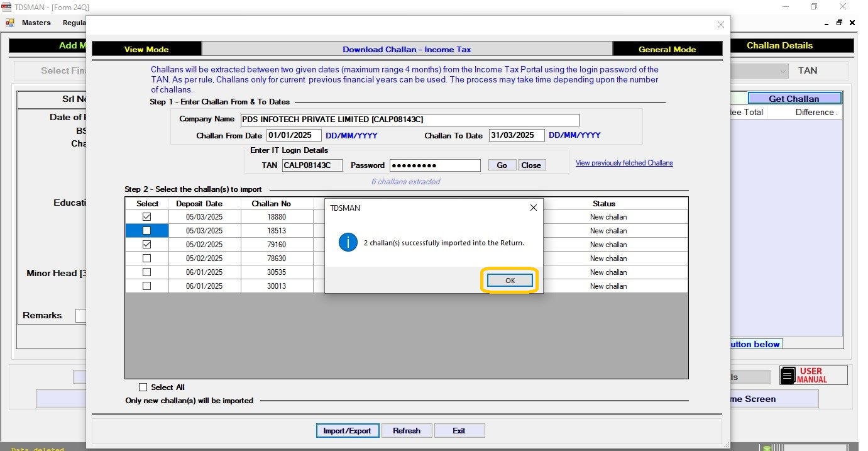Close the Download Challan window via X
The width and height of the screenshot is (868, 451).
tap(720, 25)
